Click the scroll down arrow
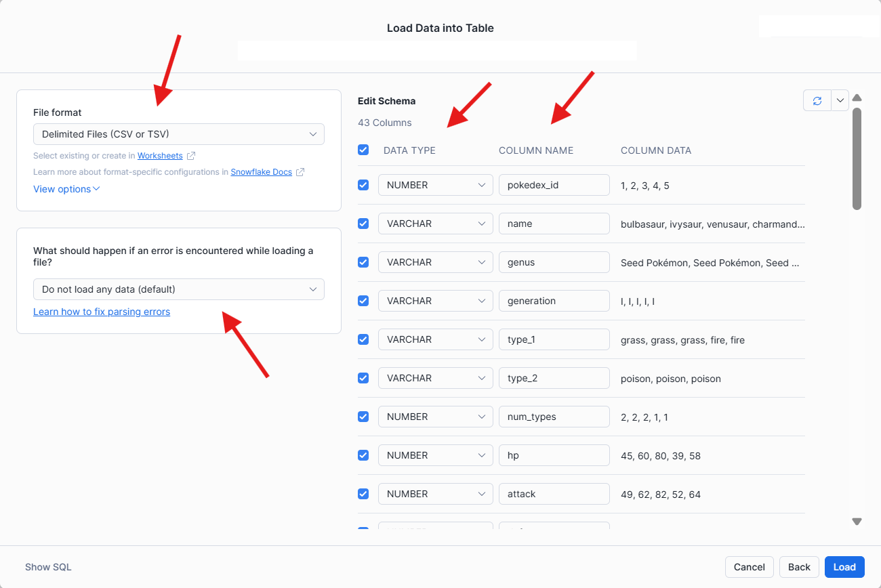The height and width of the screenshot is (588, 881). (x=857, y=522)
